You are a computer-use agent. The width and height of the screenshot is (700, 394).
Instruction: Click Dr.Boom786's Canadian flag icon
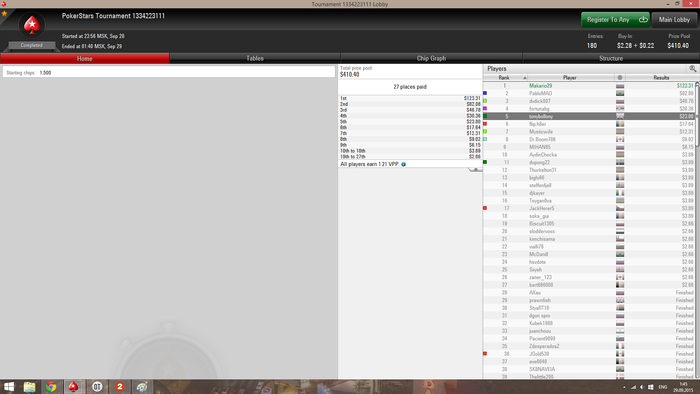620,139
